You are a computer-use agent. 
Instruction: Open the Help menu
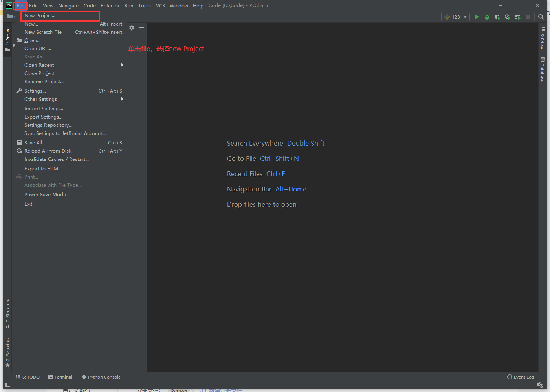pos(198,6)
